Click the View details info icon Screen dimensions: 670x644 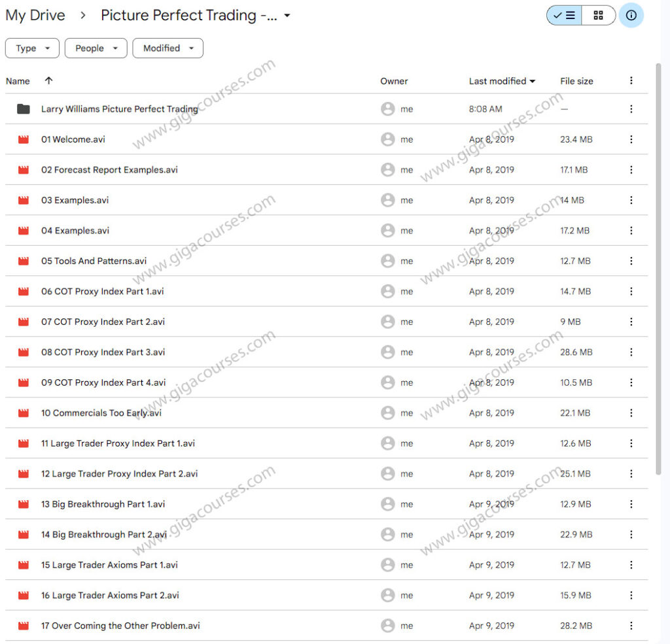pos(631,16)
